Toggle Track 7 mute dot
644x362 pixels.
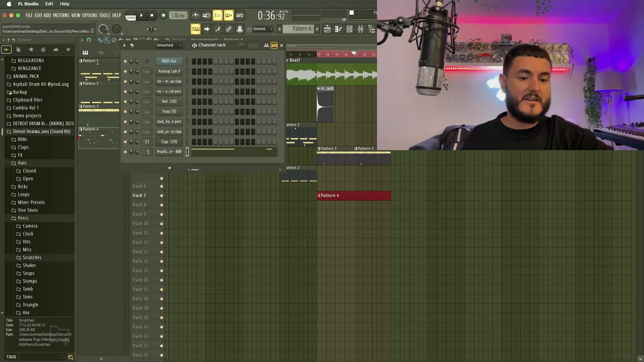[x=162, y=196]
